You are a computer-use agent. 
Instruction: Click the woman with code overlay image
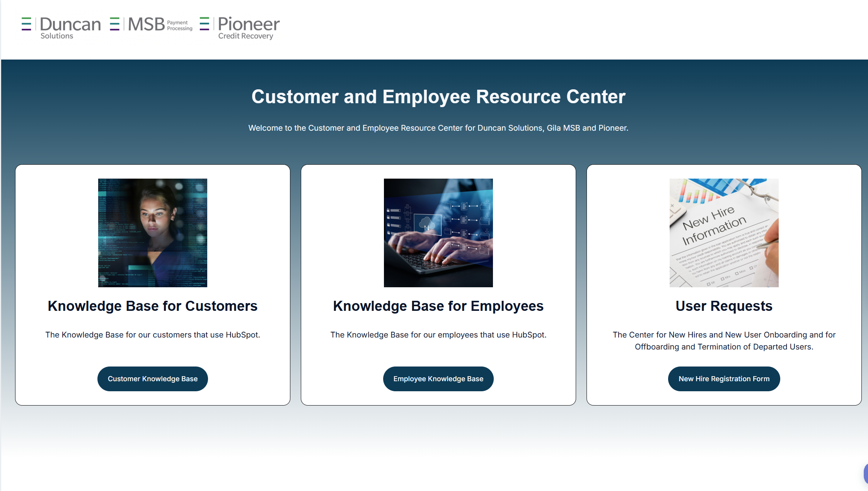coord(153,233)
